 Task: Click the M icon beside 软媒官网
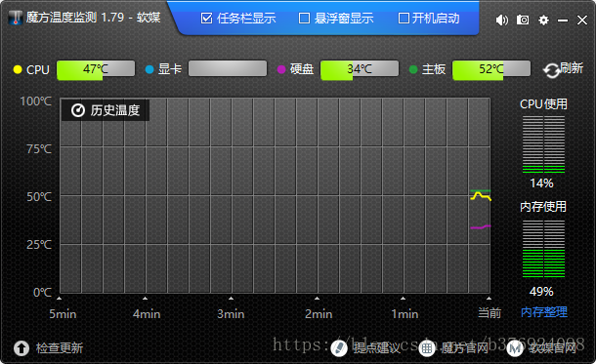click(515, 348)
